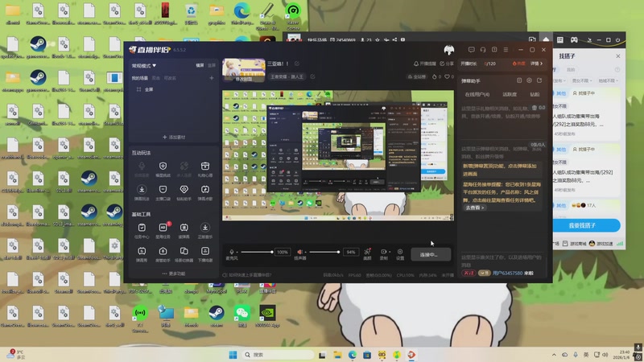The width and height of the screenshot is (644, 362).
Task: Open the shield challenge interactive tool
Action: (x=163, y=169)
